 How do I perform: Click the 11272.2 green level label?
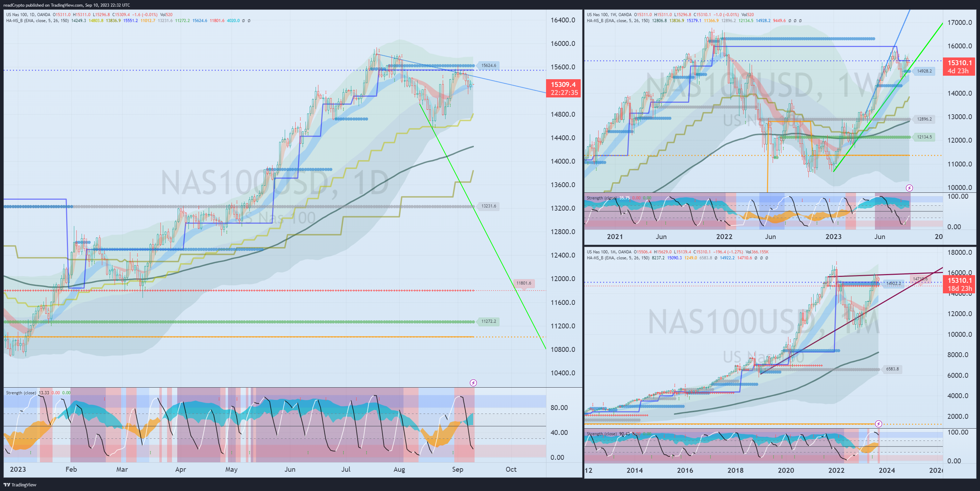point(488,322)
